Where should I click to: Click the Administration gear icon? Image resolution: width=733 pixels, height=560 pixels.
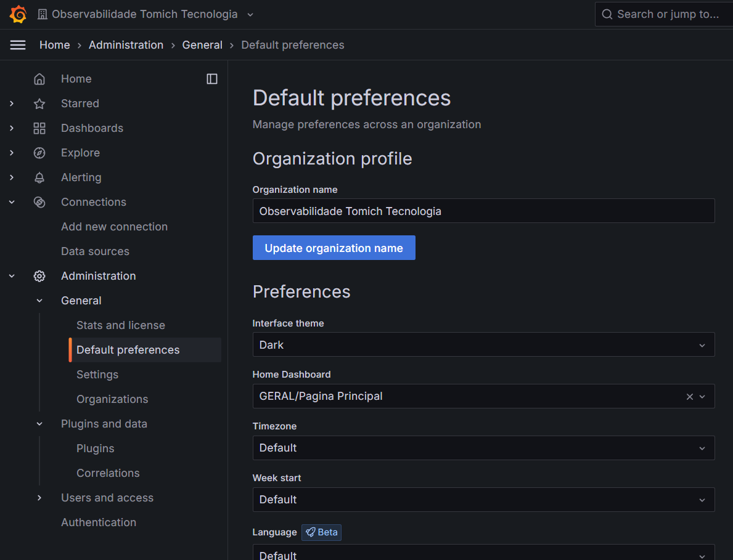click(x=39, y=276)
